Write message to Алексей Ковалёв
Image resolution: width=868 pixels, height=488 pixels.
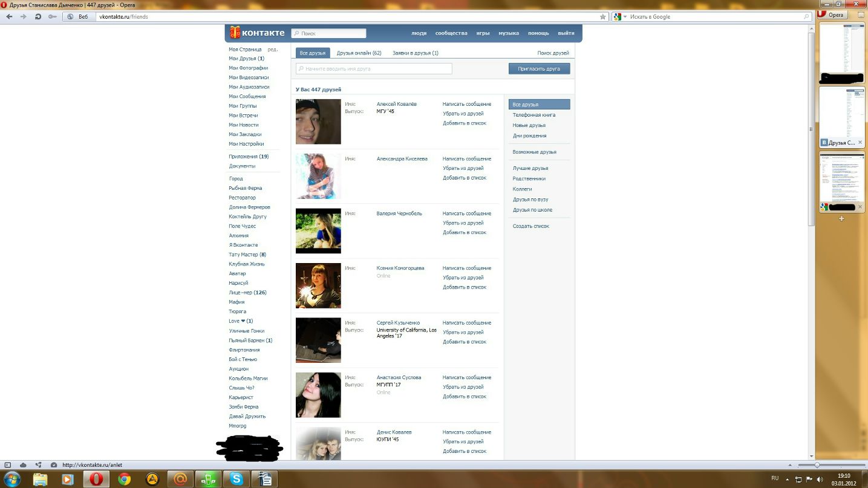(467, 105)
